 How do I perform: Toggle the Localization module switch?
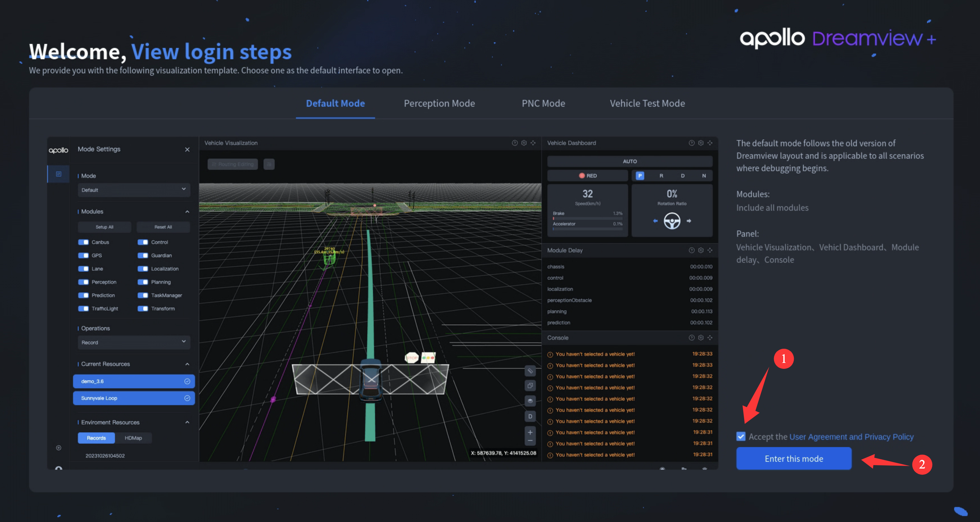[143, 269]
